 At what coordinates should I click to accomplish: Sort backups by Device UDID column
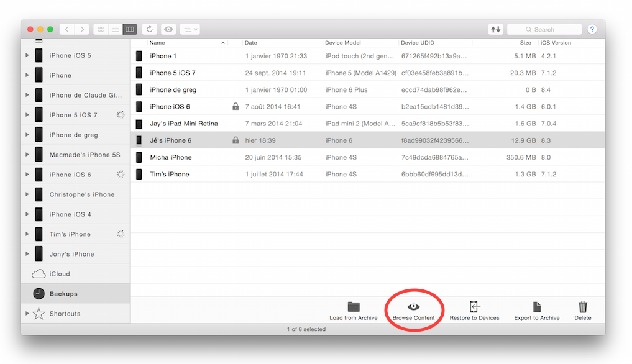418,43
